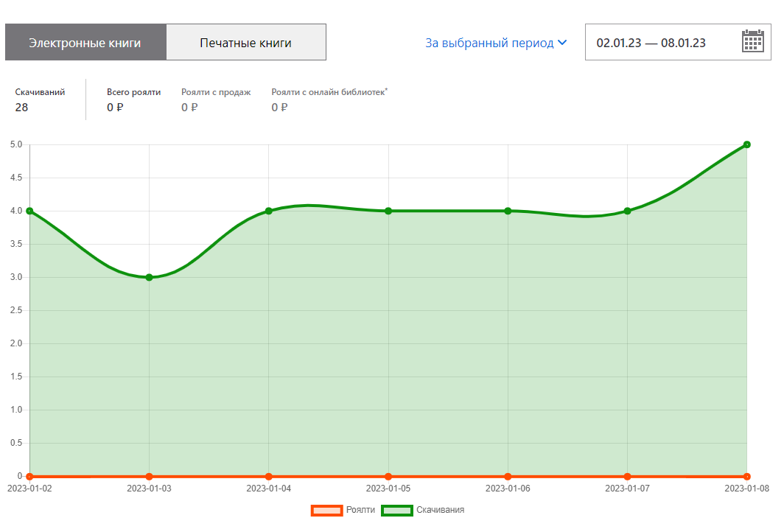Click the green Скачивания legend swatch
The image size is (784, 532).
coord(397,510)
